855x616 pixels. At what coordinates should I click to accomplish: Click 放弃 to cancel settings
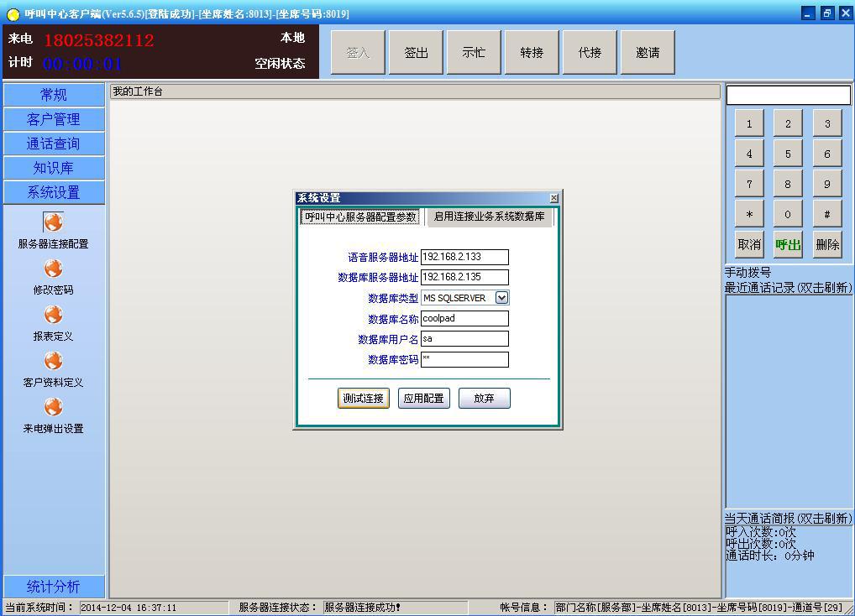point(484,399)
